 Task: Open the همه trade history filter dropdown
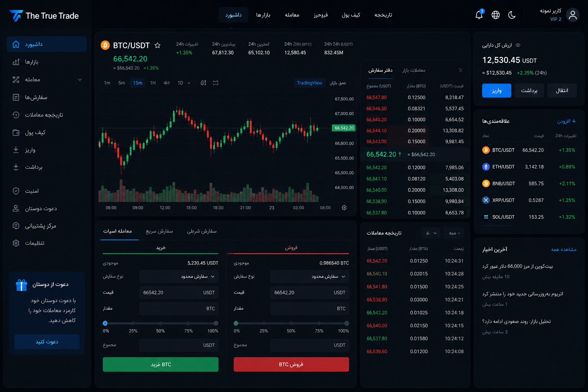(454, 233)
